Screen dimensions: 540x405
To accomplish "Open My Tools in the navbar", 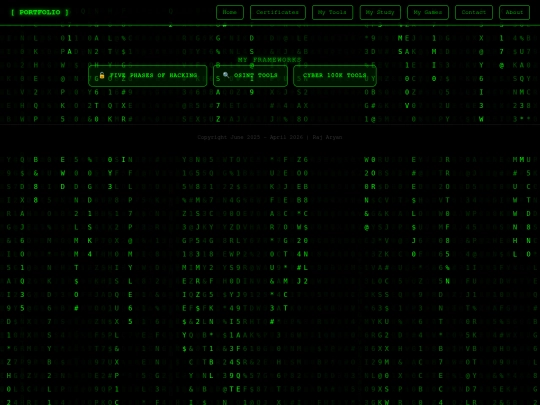I will [332, 12].
